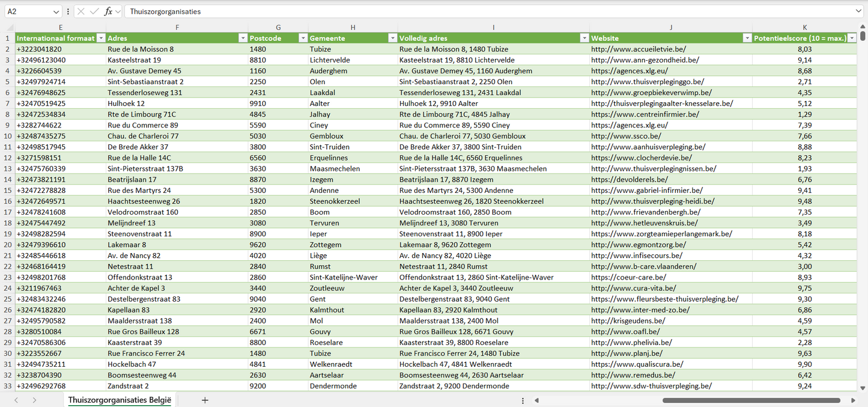Add a new sheet with plus button
The width and height of the screenshot is (868, 407).
[x=205, y=400]
